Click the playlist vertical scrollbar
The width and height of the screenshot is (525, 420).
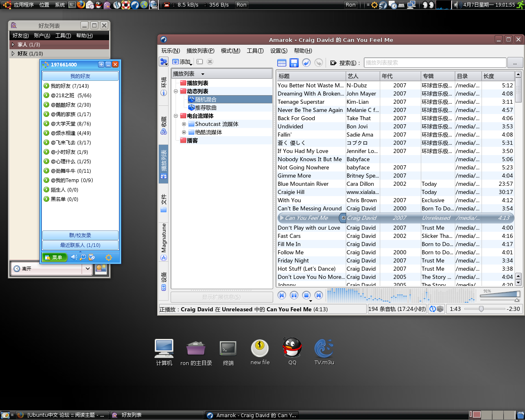pyautogui.click(x=518, y=178)
